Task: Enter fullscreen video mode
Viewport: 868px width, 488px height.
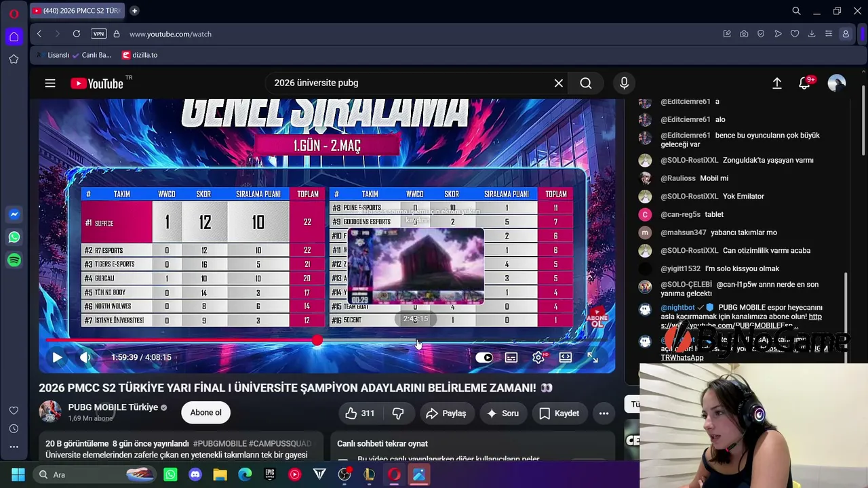Action: [593, 357]
